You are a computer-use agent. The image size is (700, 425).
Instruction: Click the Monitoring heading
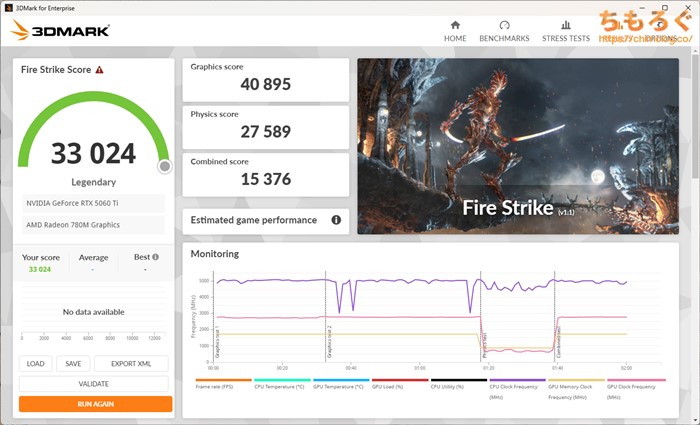click(215, 254)
